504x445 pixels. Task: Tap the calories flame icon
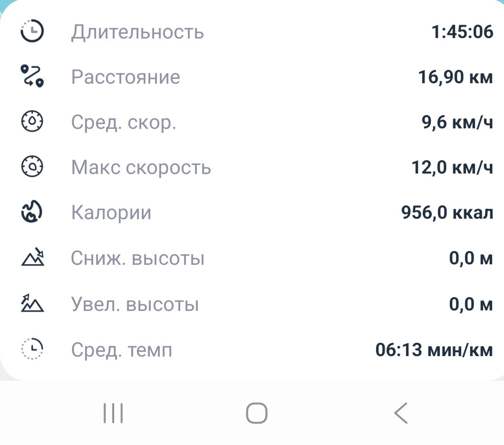pos(32,212)
